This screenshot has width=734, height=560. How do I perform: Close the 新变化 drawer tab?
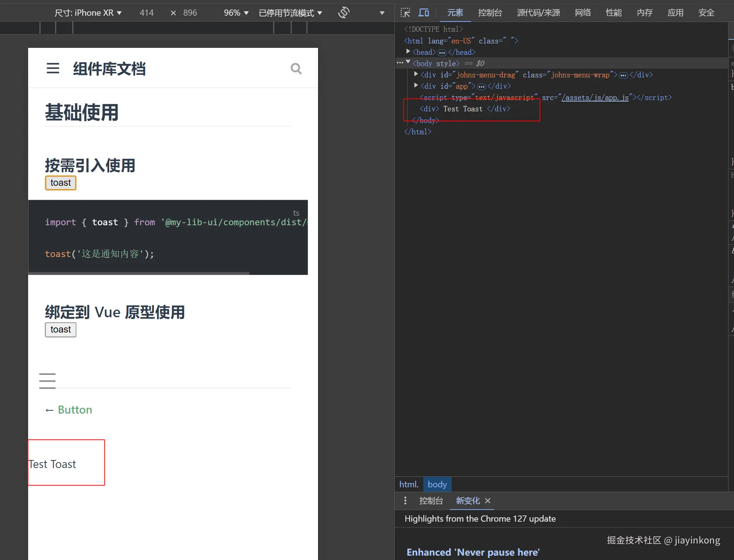pos(488,501)
